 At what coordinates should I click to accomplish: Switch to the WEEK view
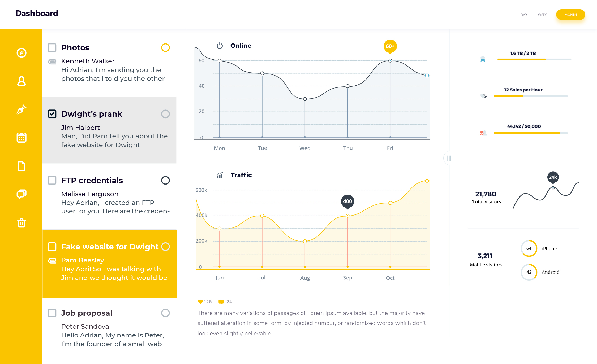pyautogui.click(x=542, y=15)
